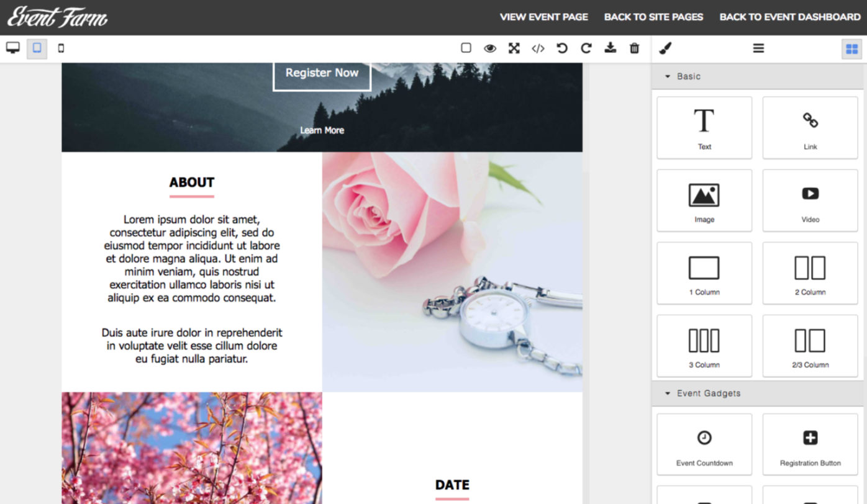
Task: Enter fullscreen editor mode
Action: (x=514, y=48)
